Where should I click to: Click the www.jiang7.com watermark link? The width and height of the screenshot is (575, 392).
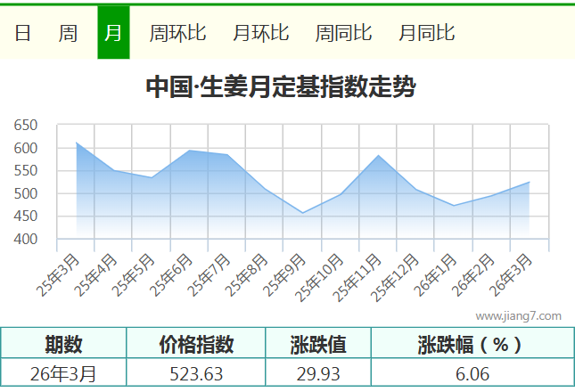tap(518, 315)
